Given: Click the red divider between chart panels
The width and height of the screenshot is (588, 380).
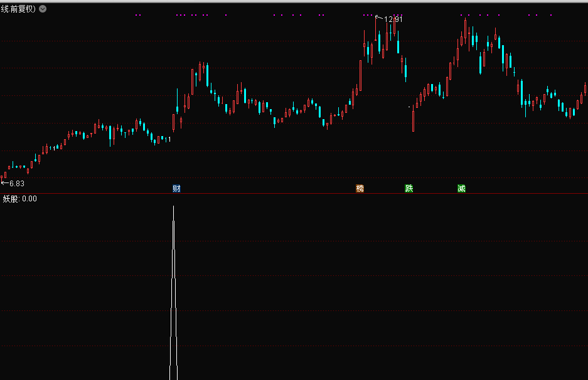Looking at the screenshot, I should coord(294,194).
